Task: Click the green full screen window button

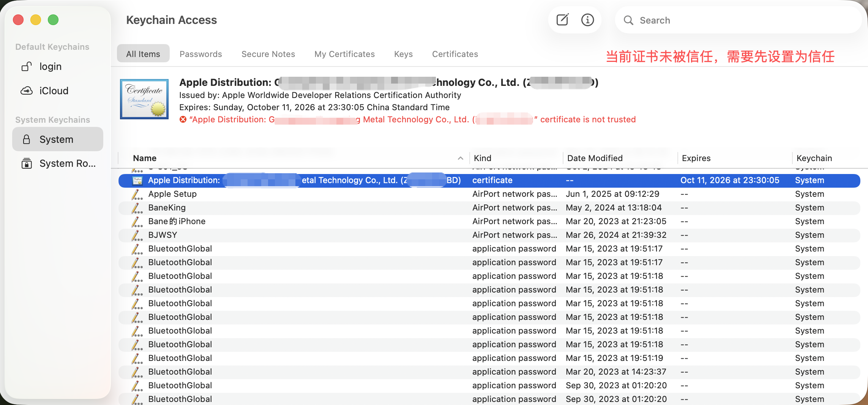Action: [53, 20]
